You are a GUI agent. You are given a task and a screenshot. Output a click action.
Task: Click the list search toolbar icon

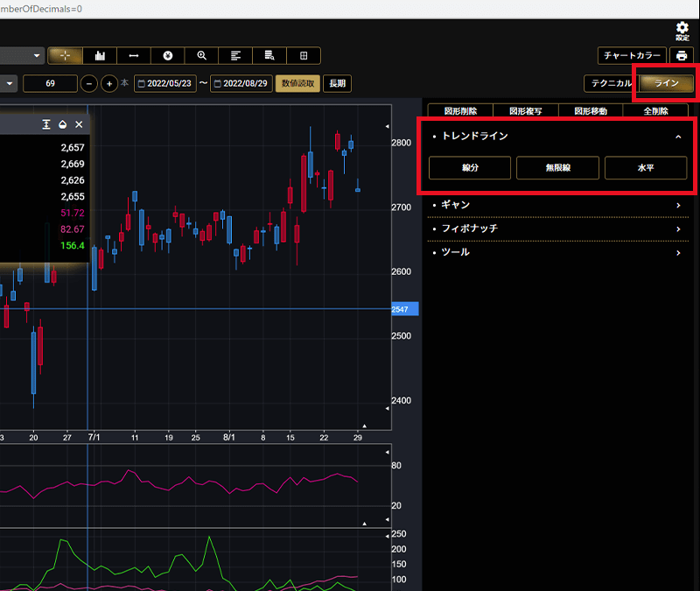(x=269, y=56)
